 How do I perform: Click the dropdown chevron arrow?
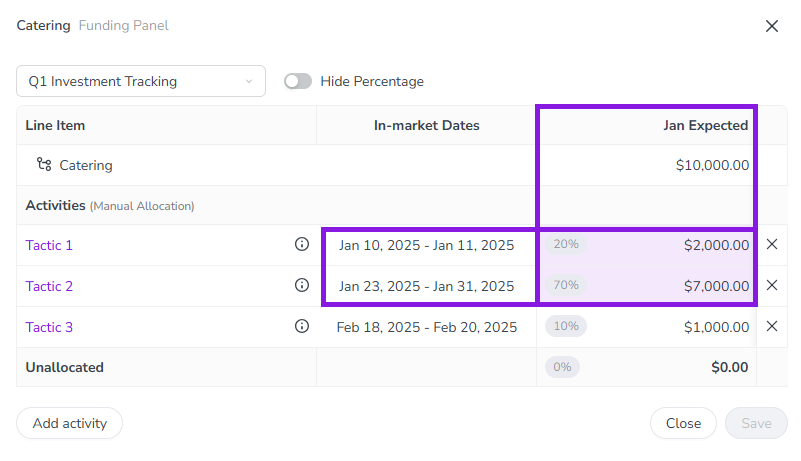pos(249,81)
